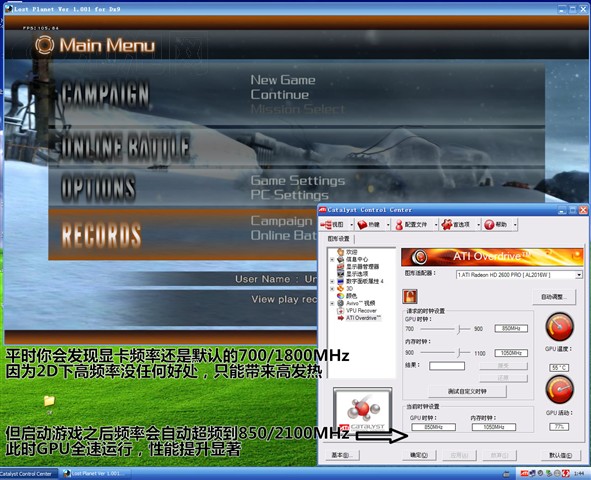Click the red ATI tray icon
This screenshot has width=591, height=480.
click(524, 473)
